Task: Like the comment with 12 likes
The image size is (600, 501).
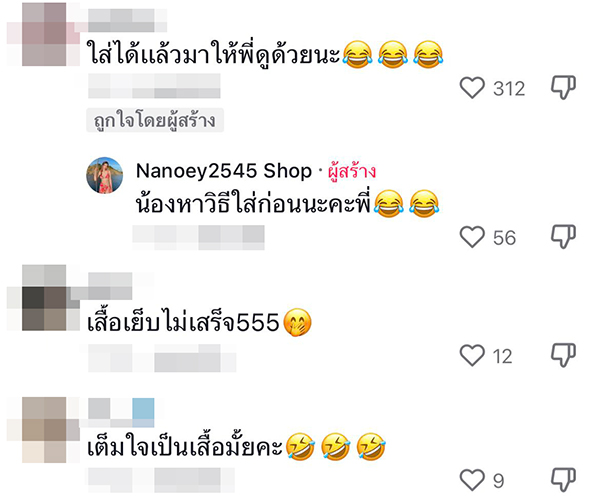Action: click(472, 356)
